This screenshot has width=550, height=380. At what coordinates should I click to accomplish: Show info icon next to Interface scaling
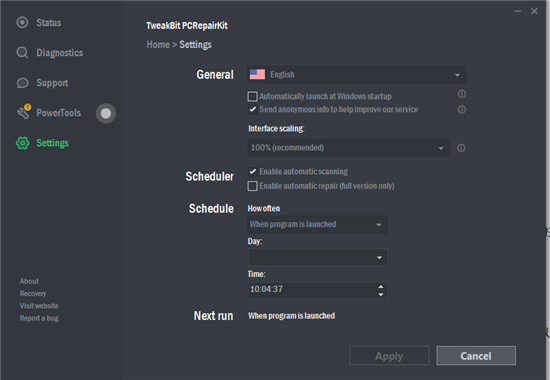(x=461, y=148)
